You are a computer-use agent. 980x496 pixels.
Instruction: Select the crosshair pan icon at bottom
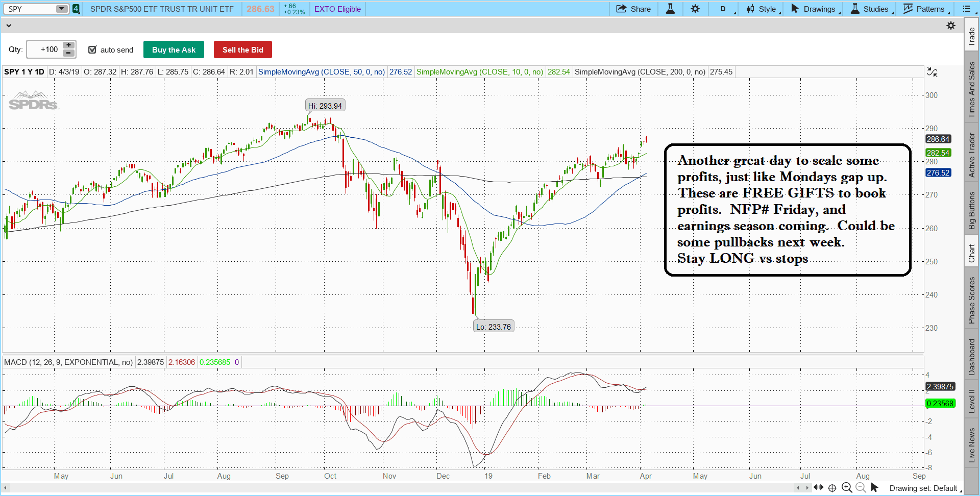click(832, 487)
